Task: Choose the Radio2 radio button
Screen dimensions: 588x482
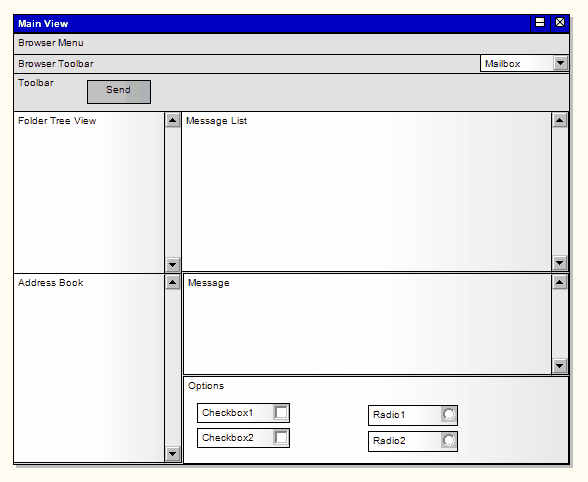Action: 449,440
